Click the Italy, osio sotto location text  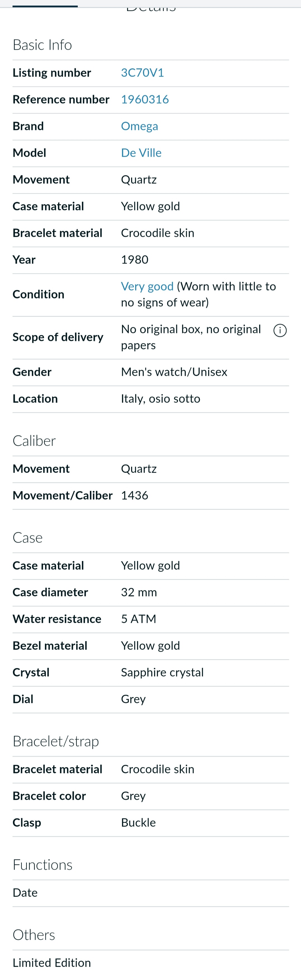[161, 398]
